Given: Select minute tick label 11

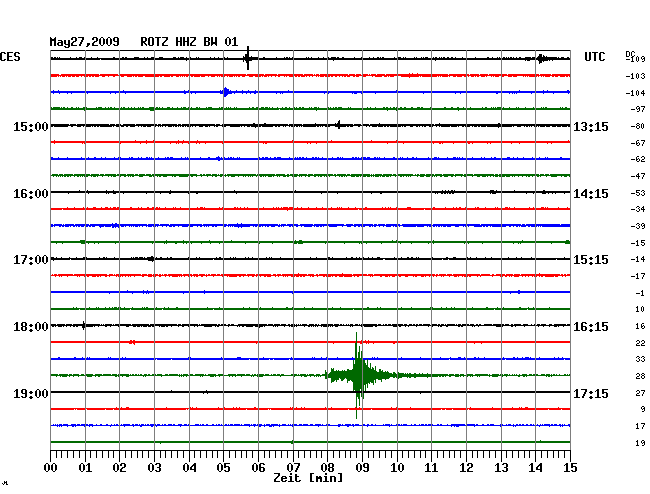Looking at the screenshot, I should point(431,468).
